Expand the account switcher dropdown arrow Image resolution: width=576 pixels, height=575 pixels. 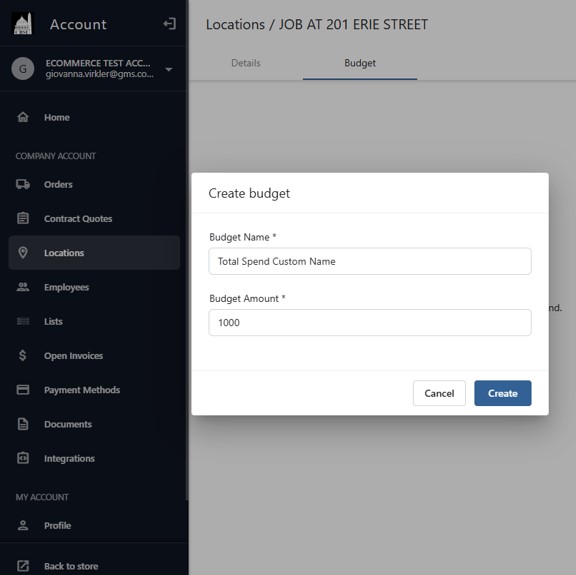click(169, 69)
